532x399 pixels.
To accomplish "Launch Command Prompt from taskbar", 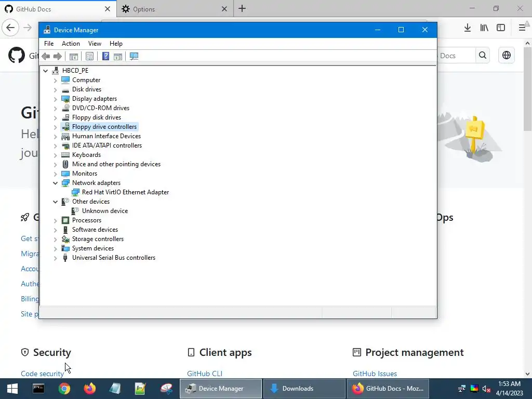I will (38, 389).
